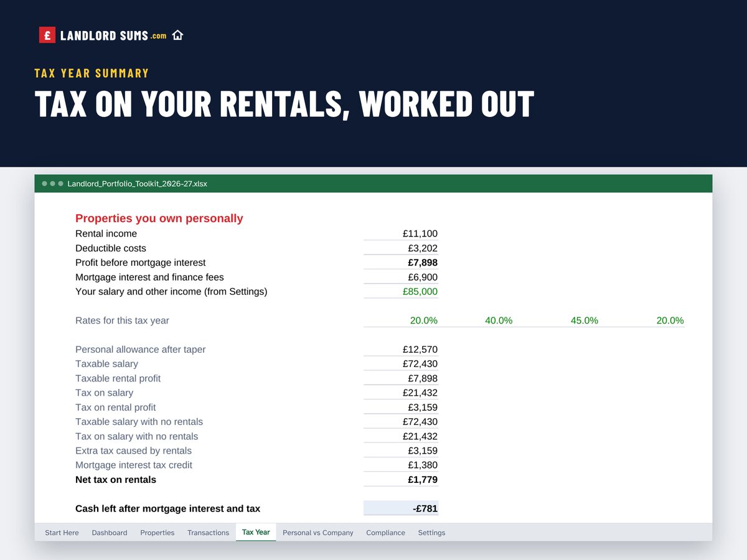
Task: Click the Net tax on rentals label
Action: 116,480
